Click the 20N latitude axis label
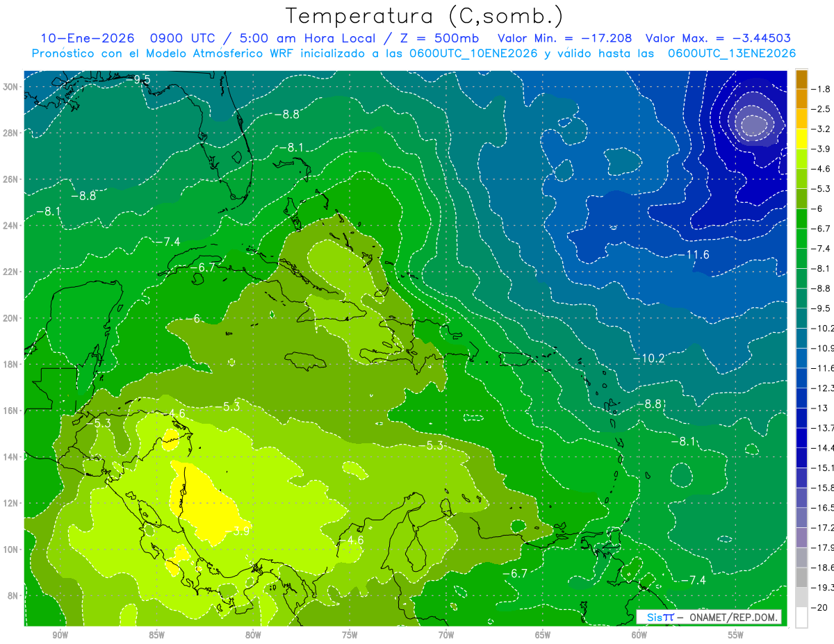834x644 pixels. tap(11, 317)
